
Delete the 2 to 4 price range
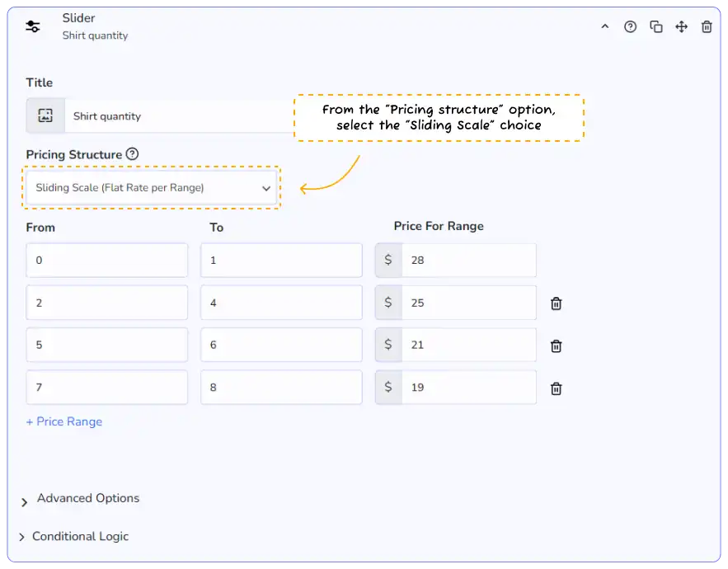(x=557, y=303)
